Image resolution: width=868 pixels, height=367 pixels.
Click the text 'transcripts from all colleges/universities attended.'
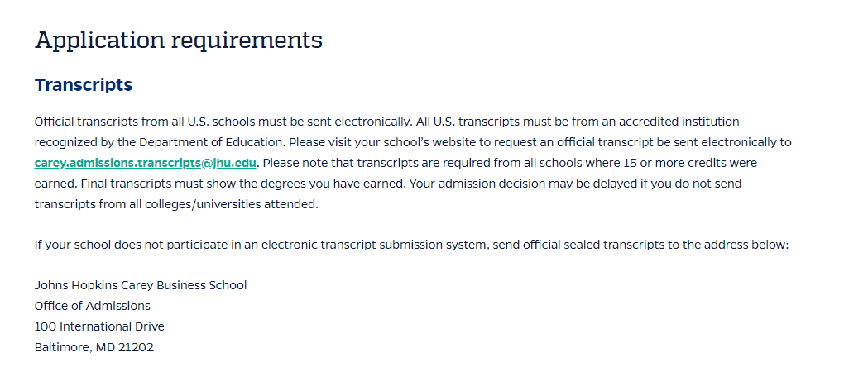click(x=176, y=204)
